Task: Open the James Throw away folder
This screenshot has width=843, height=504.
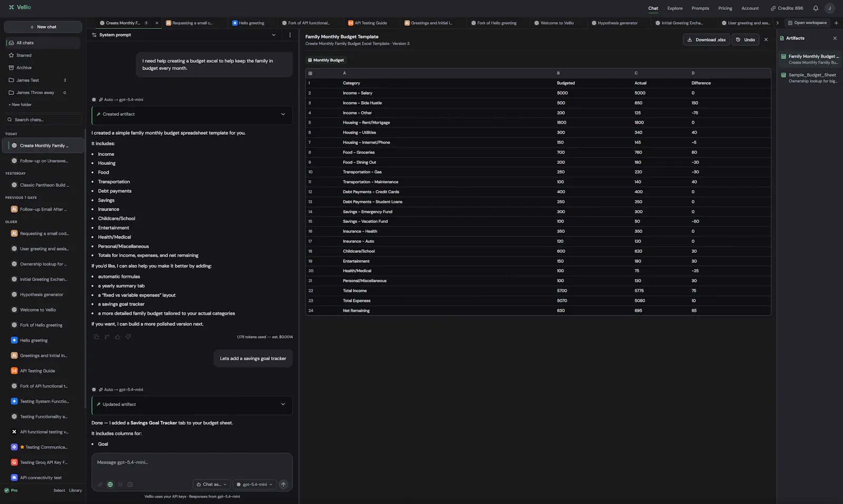Action: (42, 93)
